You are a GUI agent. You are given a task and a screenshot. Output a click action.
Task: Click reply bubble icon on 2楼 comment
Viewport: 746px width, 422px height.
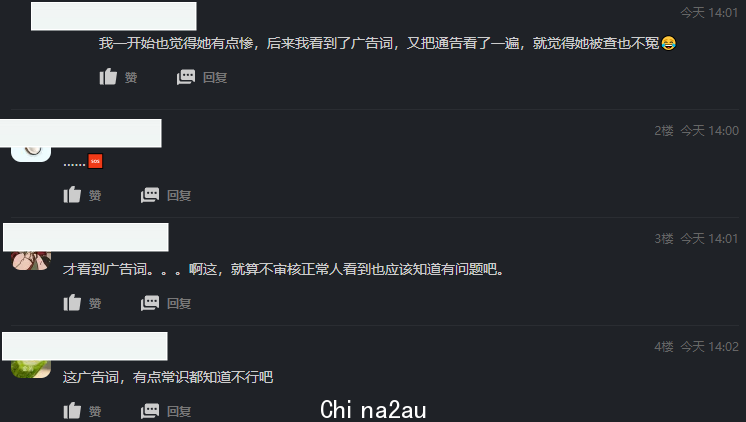point(150,195)
